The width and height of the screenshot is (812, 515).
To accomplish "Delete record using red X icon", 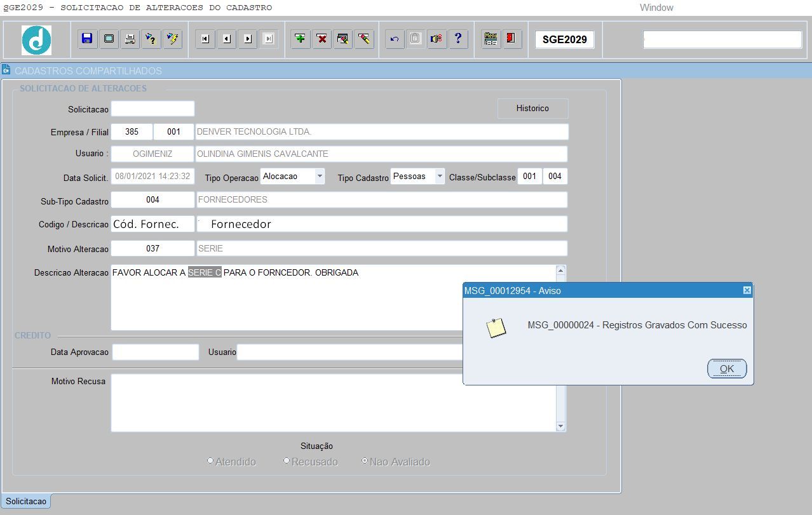I will click(x=322, y=39).
